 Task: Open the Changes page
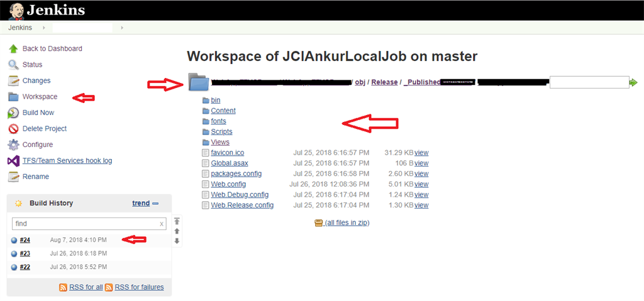click(x=36, y=80)
